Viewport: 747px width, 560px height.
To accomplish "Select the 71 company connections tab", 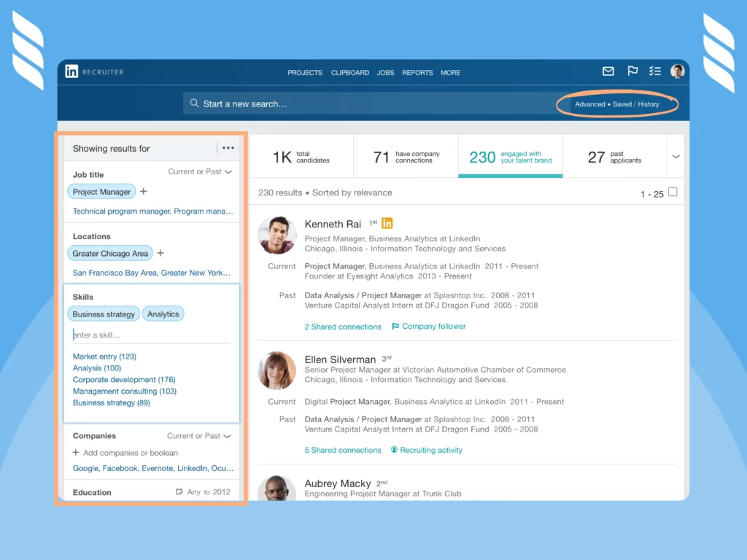I will (x=406, y=156).
